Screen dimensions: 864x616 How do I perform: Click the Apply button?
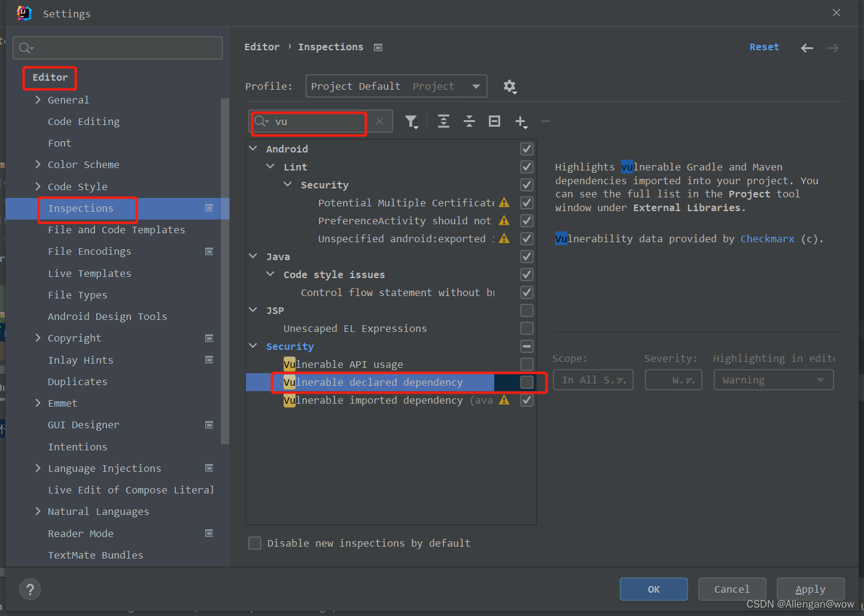pos(810,589)
